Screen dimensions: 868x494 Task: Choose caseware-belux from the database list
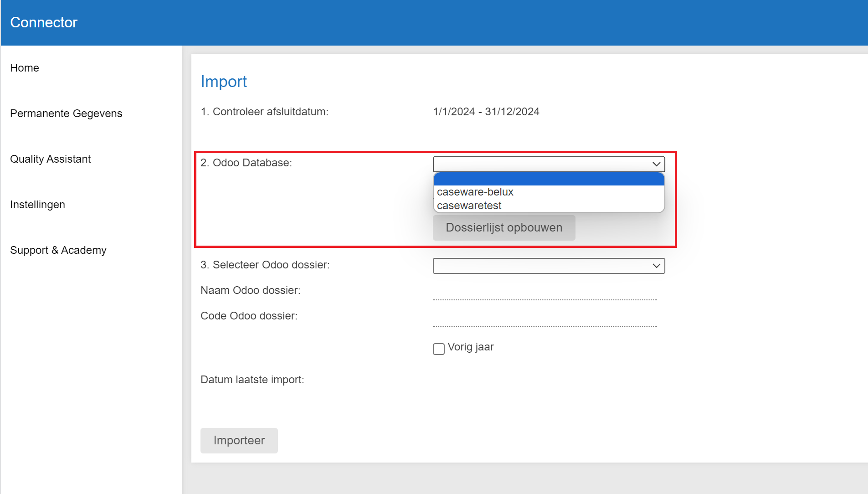click(475, 192)
